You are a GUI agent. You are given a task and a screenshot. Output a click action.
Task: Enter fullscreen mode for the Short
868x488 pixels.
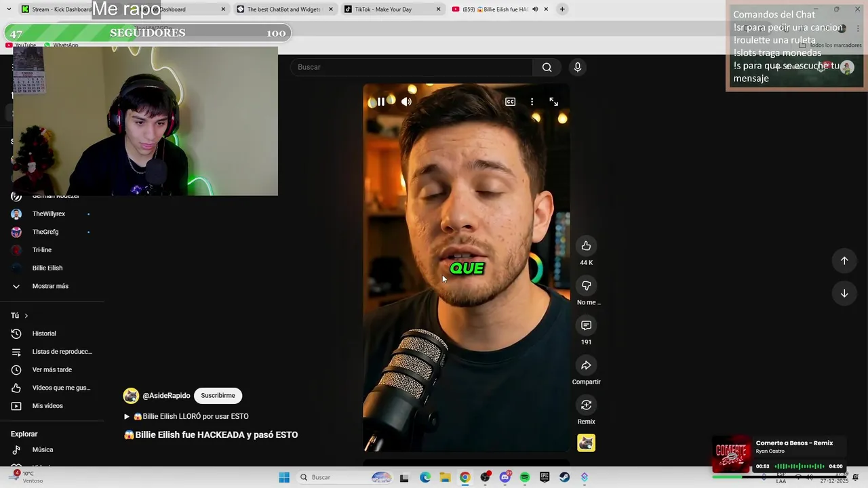[x=553, y=102]
